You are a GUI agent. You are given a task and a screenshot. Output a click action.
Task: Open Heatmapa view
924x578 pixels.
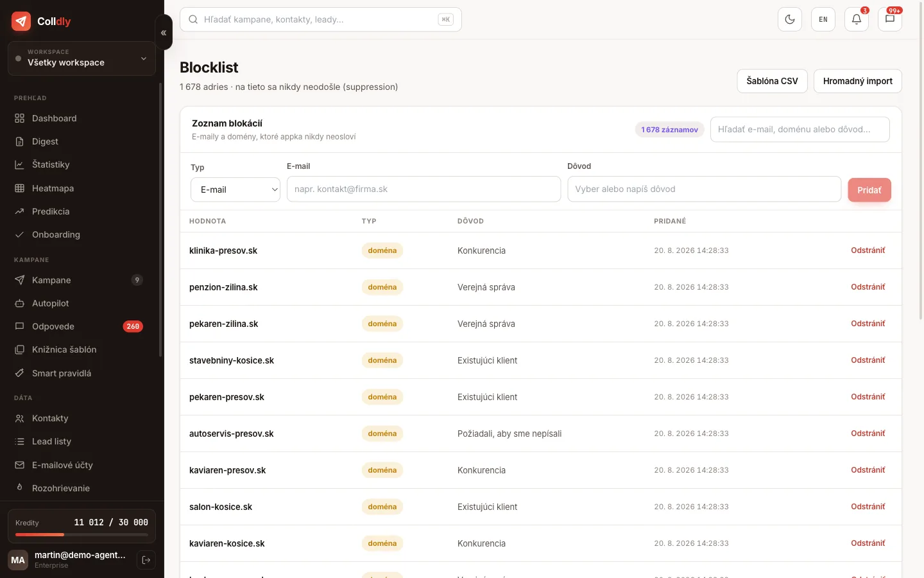(81, 188)
